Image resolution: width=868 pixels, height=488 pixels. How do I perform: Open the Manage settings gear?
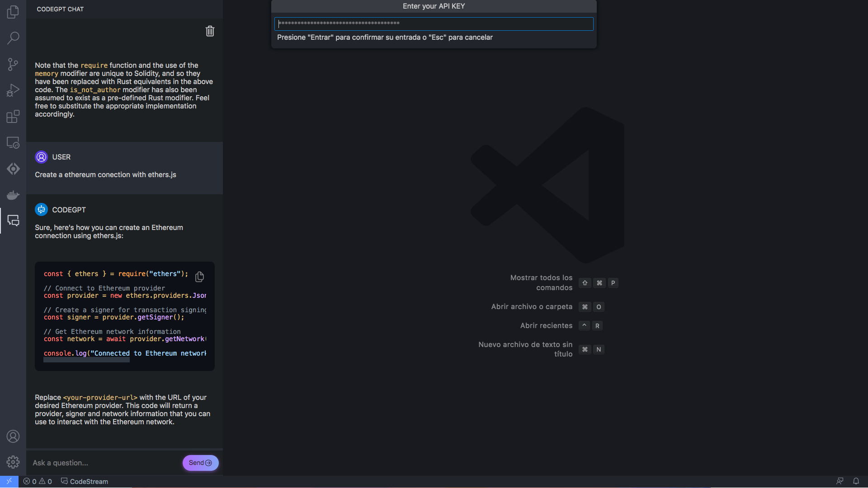[x=13, y=462]
